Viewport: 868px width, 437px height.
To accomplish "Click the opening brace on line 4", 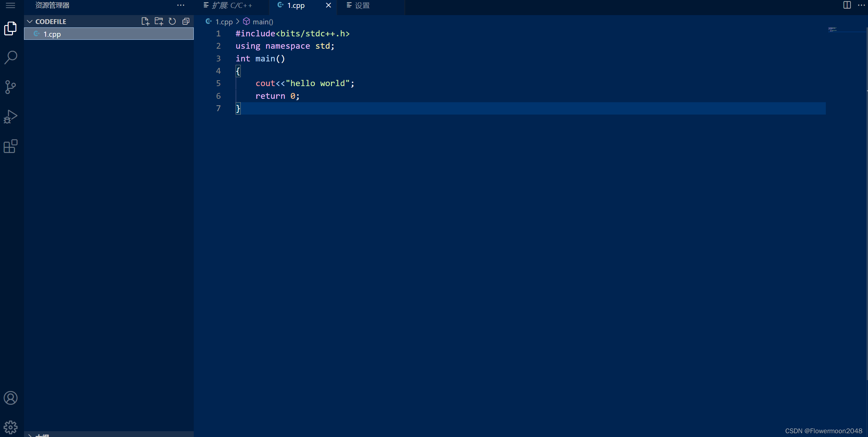I will [x=238, y=71].
